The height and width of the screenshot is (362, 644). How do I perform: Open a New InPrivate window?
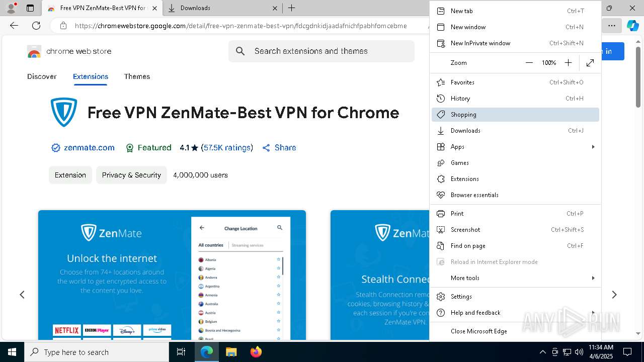[515, 43]
